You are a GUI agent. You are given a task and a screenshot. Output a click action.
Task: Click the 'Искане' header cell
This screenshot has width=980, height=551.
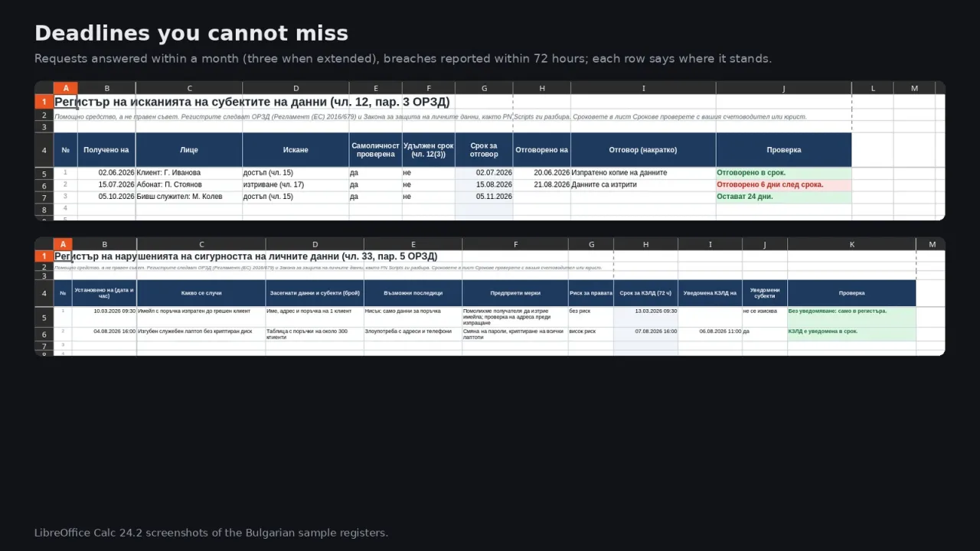296,150
